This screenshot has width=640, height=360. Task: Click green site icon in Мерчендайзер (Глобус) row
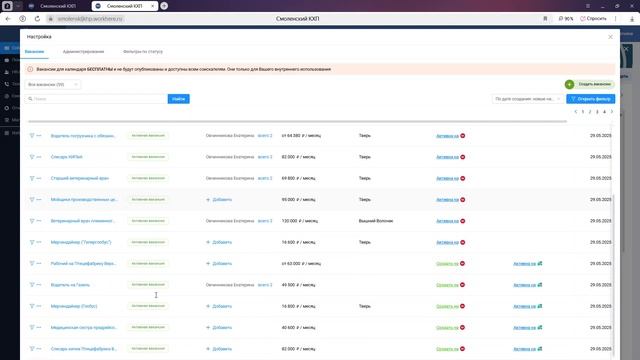coord(540,306)
